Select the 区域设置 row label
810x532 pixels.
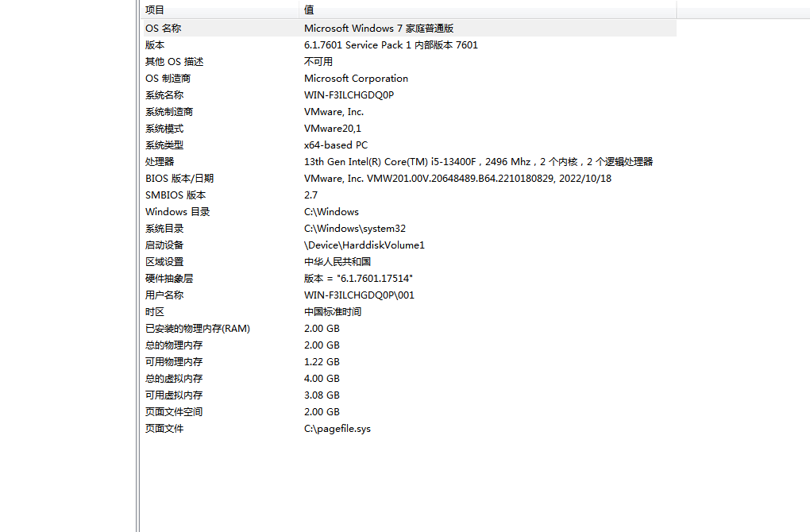click(164, 262)
